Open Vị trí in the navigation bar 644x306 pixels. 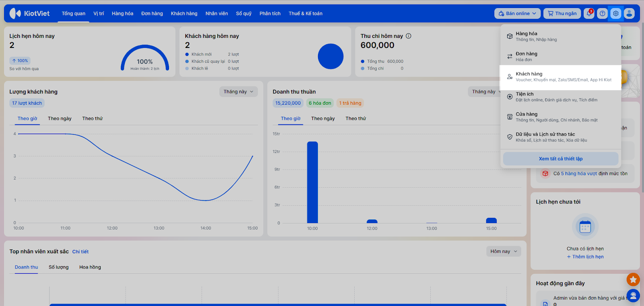[x=99, y=13]
